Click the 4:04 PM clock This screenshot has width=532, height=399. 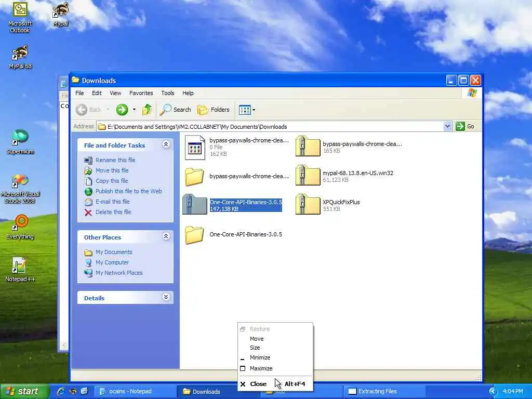513,392
